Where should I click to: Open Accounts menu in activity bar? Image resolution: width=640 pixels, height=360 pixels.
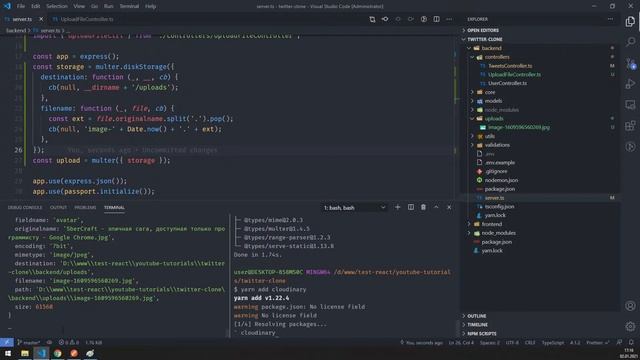click(630, 306)
